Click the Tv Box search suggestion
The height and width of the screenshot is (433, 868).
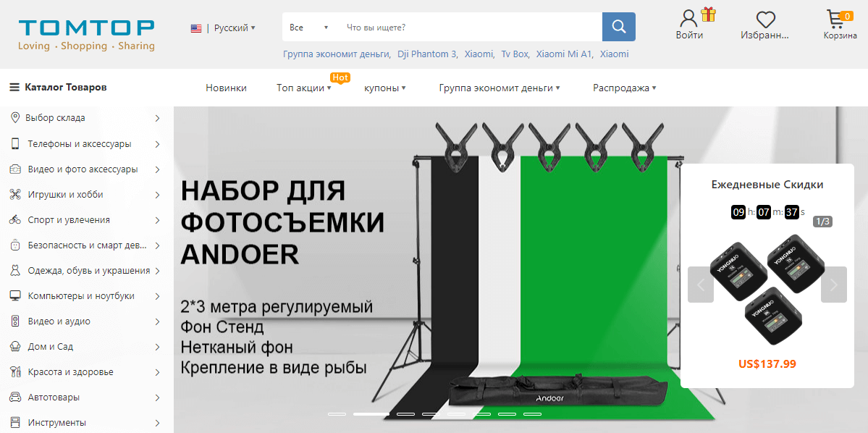point(515,54)
